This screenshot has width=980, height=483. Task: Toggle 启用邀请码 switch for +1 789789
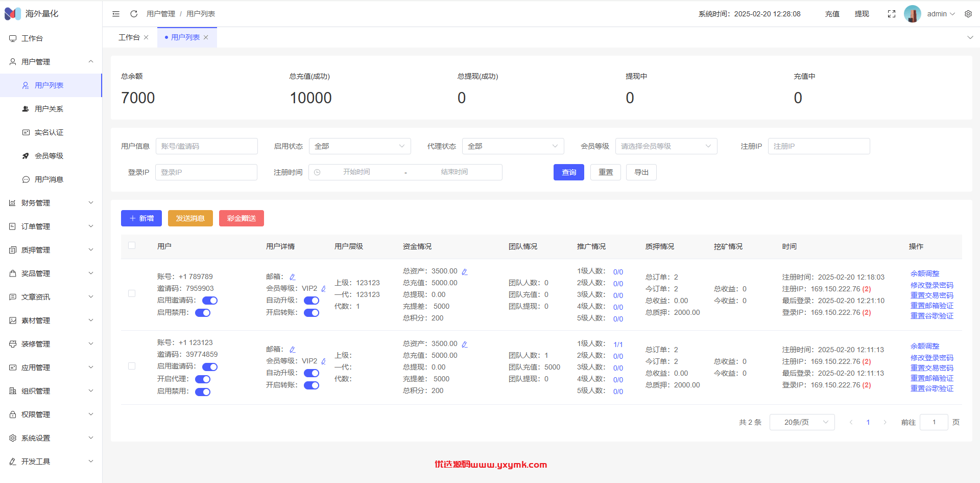pos(210,301)
